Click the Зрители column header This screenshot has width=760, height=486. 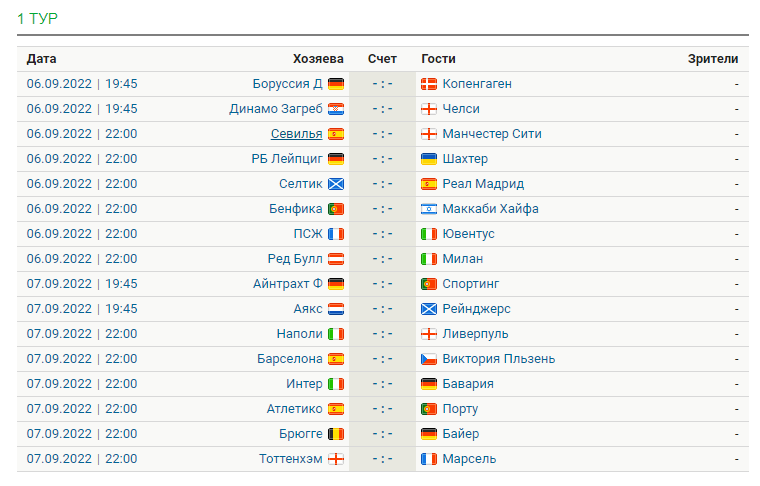click(713, 59)
